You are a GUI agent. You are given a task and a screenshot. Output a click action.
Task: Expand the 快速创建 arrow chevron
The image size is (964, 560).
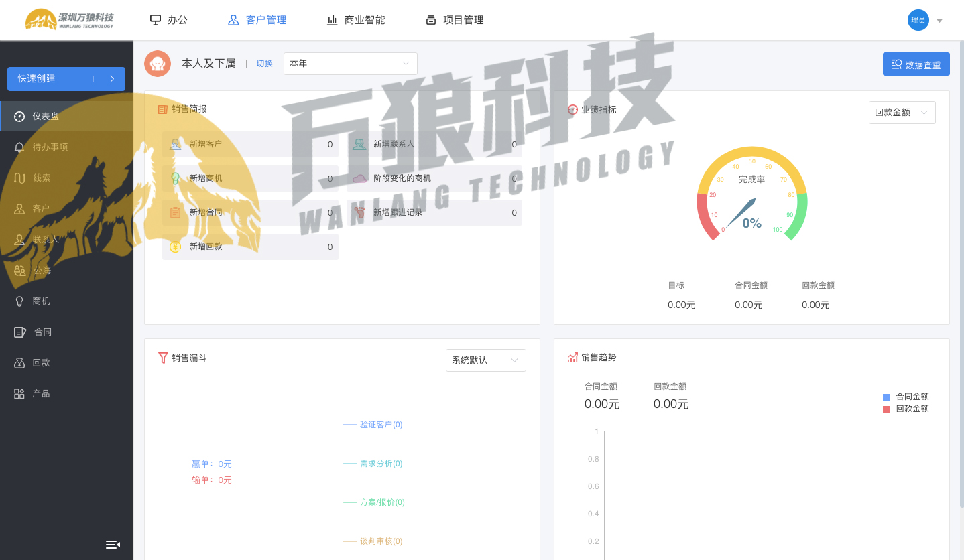[112, 78]
